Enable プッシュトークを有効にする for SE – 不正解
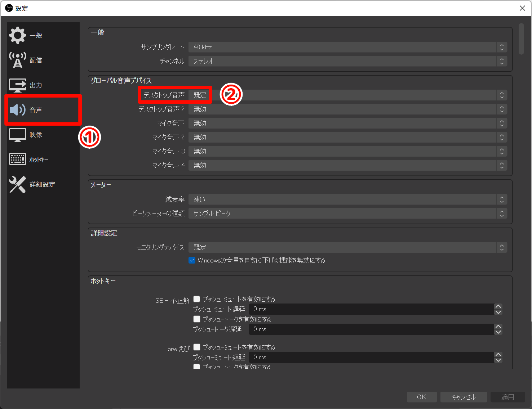Image resolution: width=532 pixels, height=409 pixels. click(197, 319)
